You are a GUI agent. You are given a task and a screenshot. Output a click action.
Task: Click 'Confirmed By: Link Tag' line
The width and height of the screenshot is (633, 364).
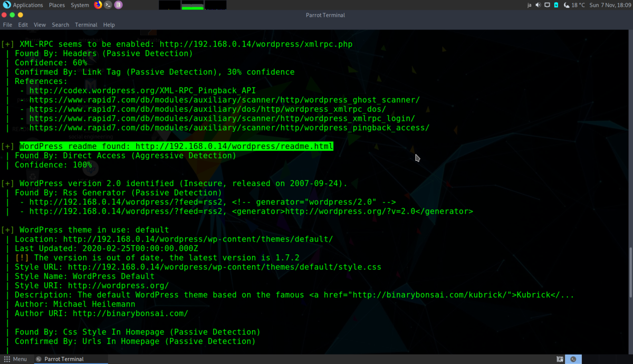pos(154,72)
